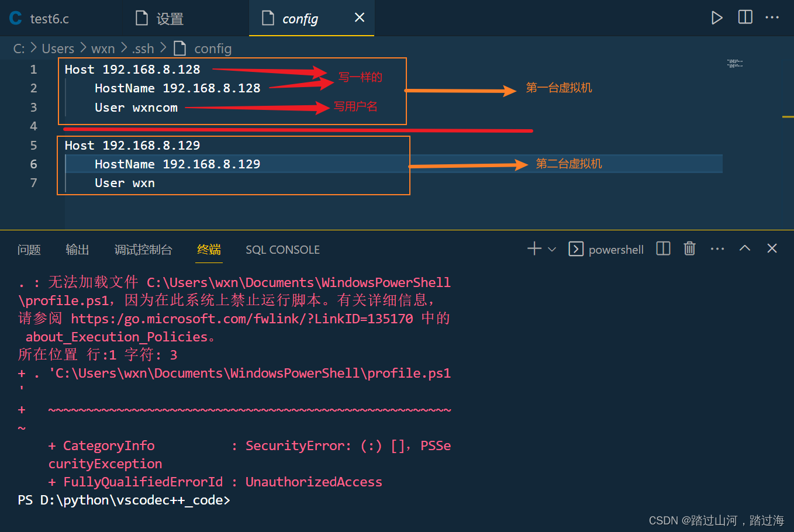The image size is (794, 532).
Task: Expand the new terminal profile dropdown chevron
Action: coord(552,249)
